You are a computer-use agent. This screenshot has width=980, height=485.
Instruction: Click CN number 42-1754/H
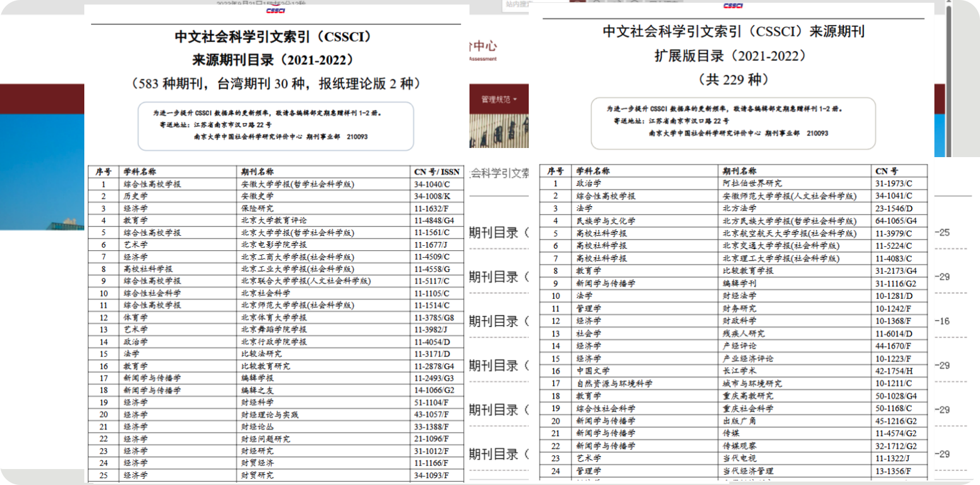(894, 371)
